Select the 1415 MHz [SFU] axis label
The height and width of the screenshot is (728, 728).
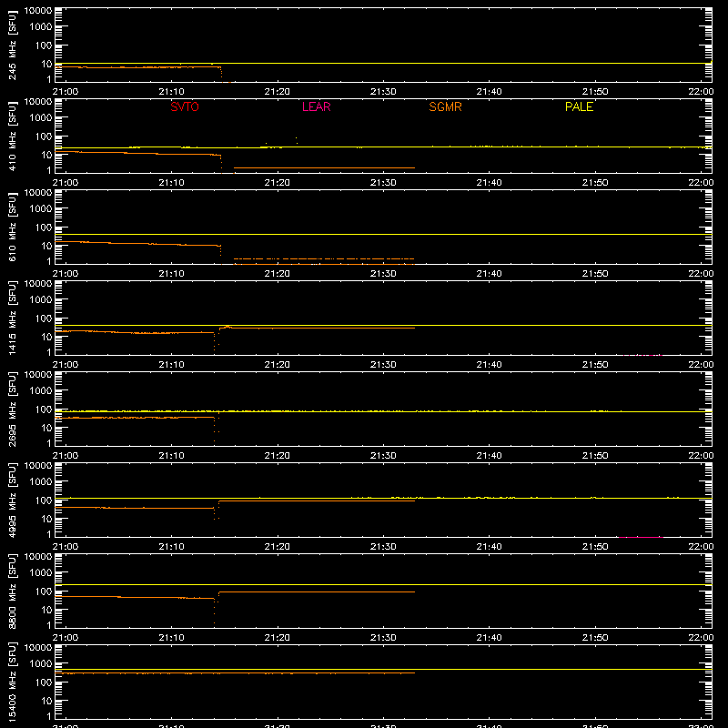12,318
